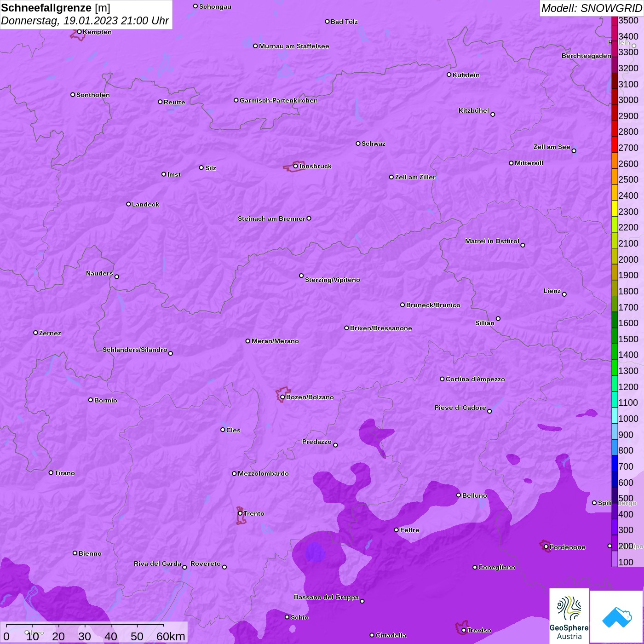Click the red legend swatch beside 2700
The height and width of the screenshot is (644, 644).
pyautogui.click(x=615, y=144)
